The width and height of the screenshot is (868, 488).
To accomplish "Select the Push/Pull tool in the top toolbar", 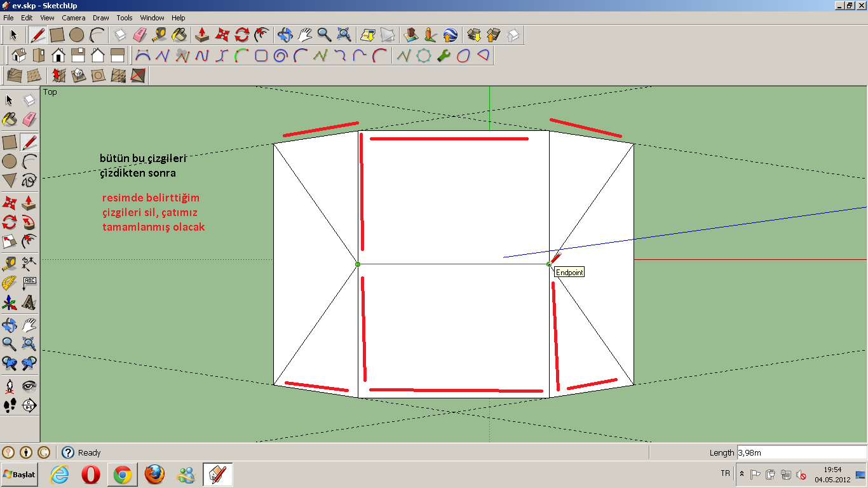I will pos(202,34).
